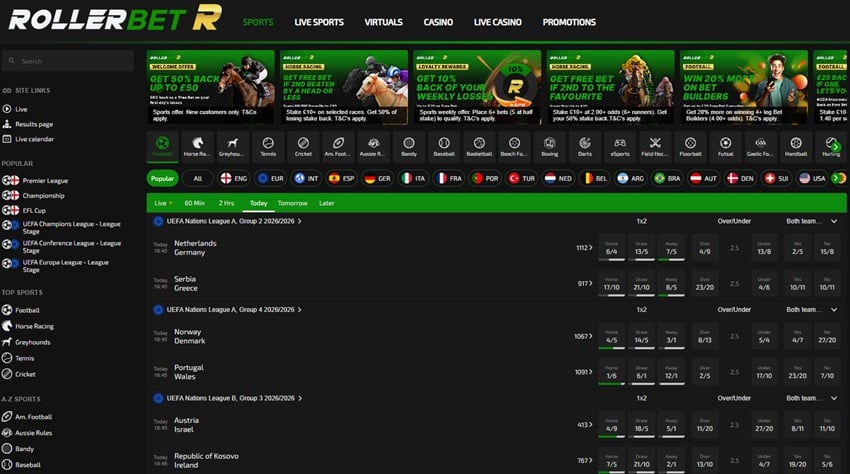The width and height of the screenshot is (850, 474).
Task: Filter matches by GER flag
Action: click(x=377, y=178)
